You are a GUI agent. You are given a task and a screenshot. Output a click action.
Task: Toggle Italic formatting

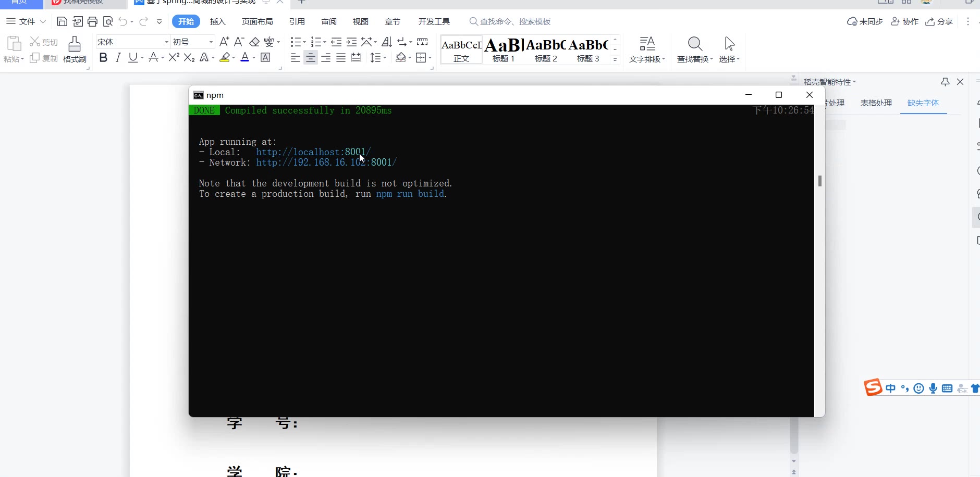pos(118,57)
